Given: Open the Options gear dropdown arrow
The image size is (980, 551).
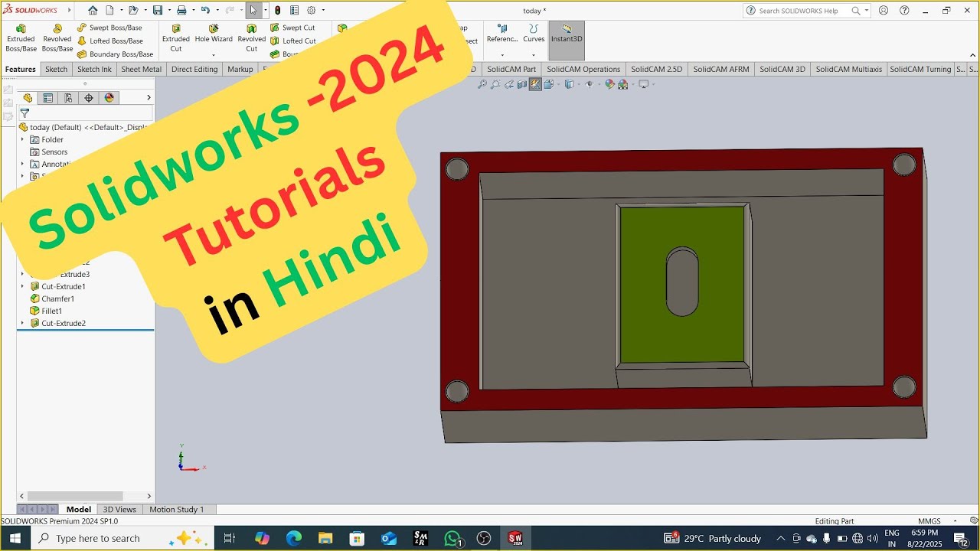Looking at the screenshot, I should (x=323, y=11).
